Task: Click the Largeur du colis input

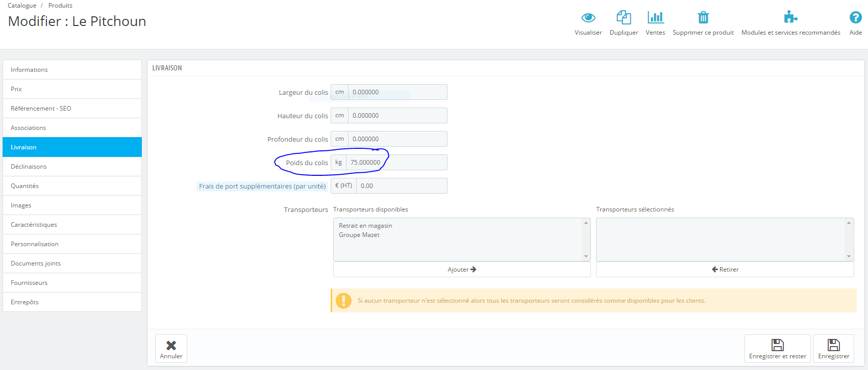Action: click(x=398, y=92)
